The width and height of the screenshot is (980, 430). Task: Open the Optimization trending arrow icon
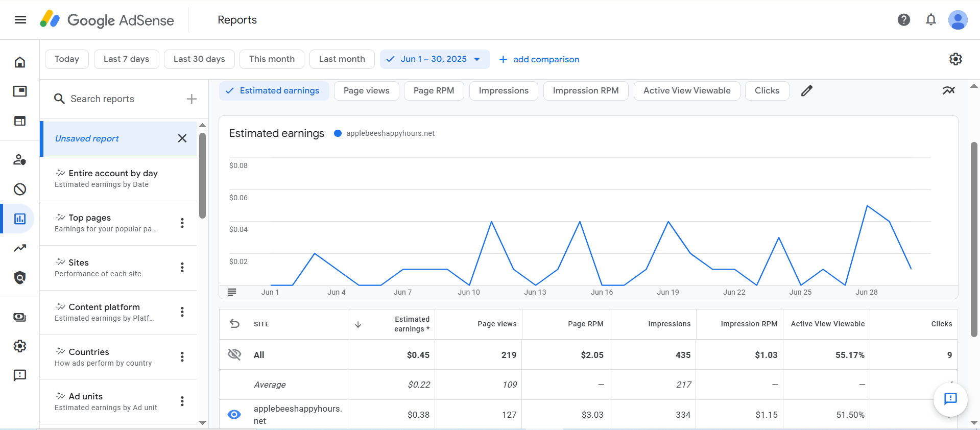click(20, 248)
